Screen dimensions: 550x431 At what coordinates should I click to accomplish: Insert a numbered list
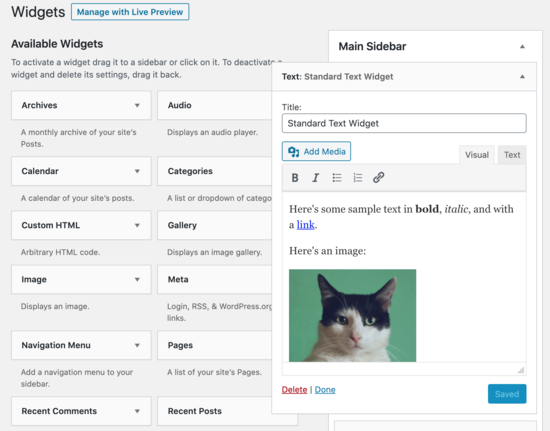pyautogui.click(x=357, y=178)
